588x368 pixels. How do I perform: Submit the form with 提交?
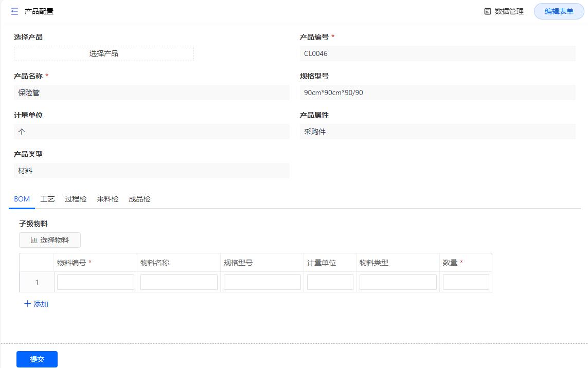(x=37, y=359)
